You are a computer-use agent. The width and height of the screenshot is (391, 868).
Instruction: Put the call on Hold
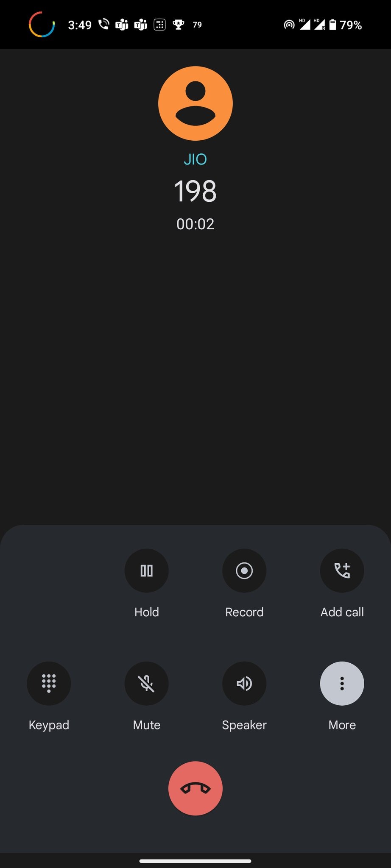coord(146,570)
